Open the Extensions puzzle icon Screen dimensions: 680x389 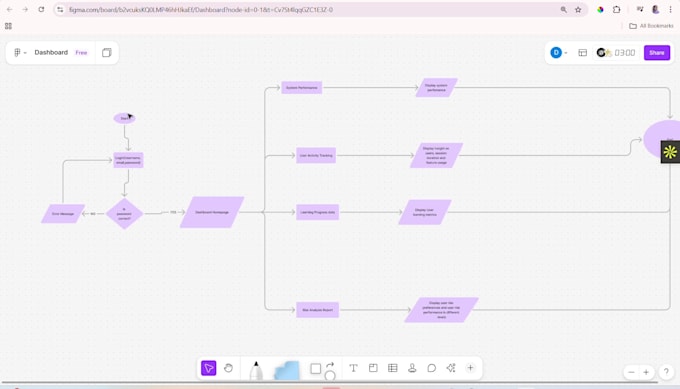(x=616, y=10)
